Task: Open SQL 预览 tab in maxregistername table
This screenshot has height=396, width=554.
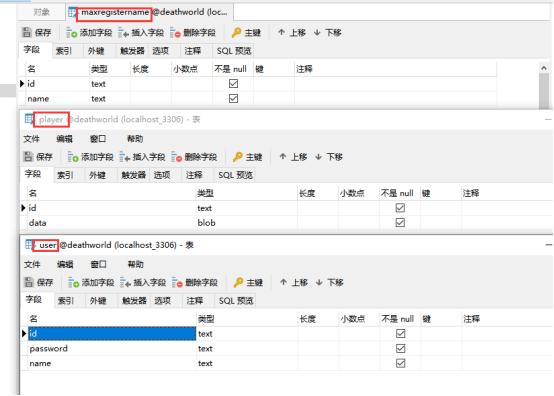Action: 234,51
